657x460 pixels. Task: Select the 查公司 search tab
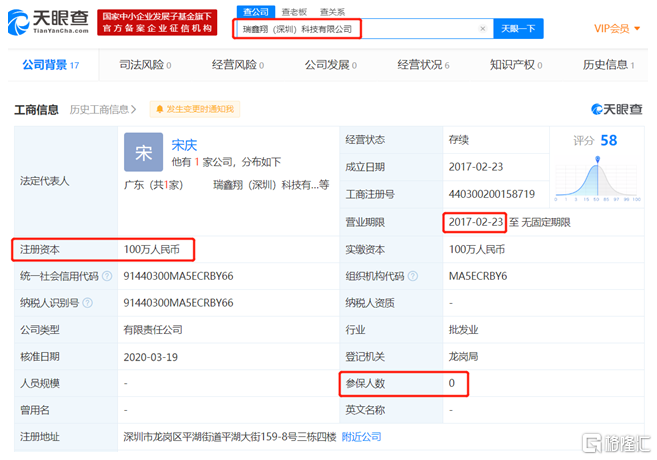(256, 12)
